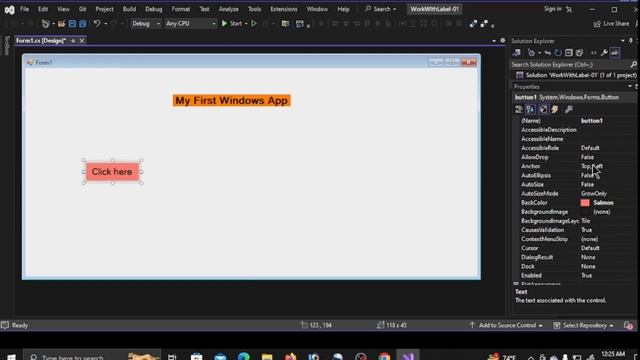This screenshot has width=640, height=360.
Task: Click the Salmon BackColor swatch
Action: click(585, 203)
